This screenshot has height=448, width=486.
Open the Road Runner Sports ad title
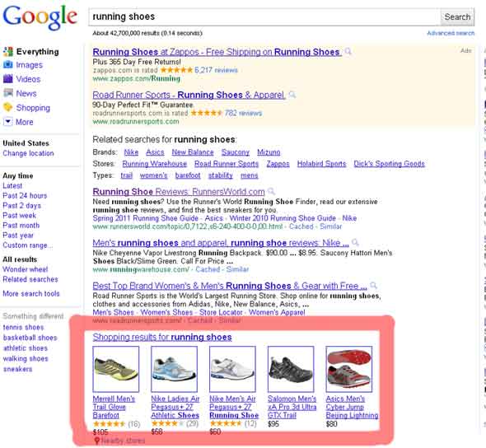189,95
